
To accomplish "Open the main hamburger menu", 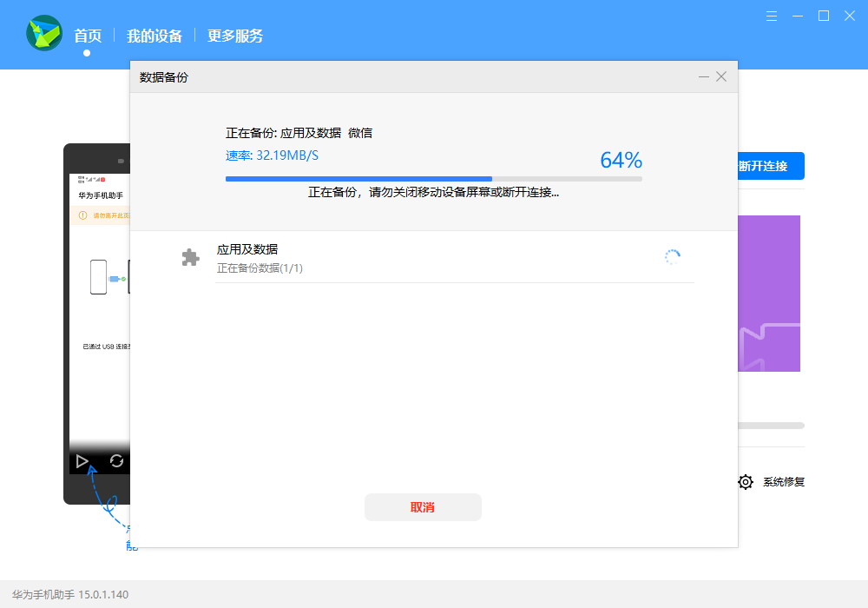I will (771, 16).
